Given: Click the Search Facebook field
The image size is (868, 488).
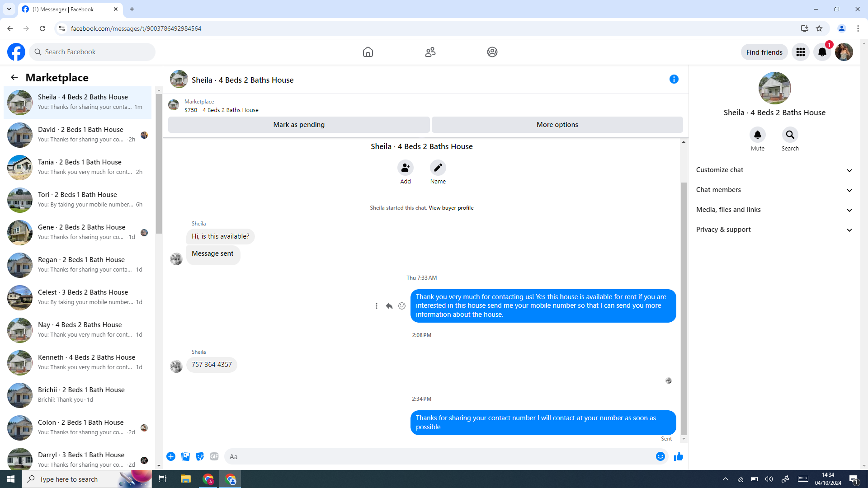Looking at the screenshot, I should coord(93,52).
